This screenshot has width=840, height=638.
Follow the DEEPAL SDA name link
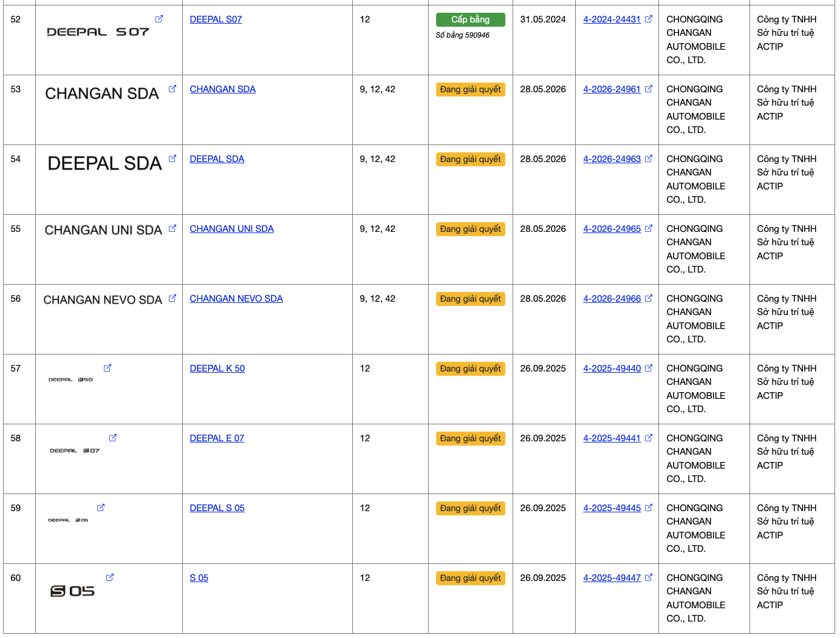(217, 159)
